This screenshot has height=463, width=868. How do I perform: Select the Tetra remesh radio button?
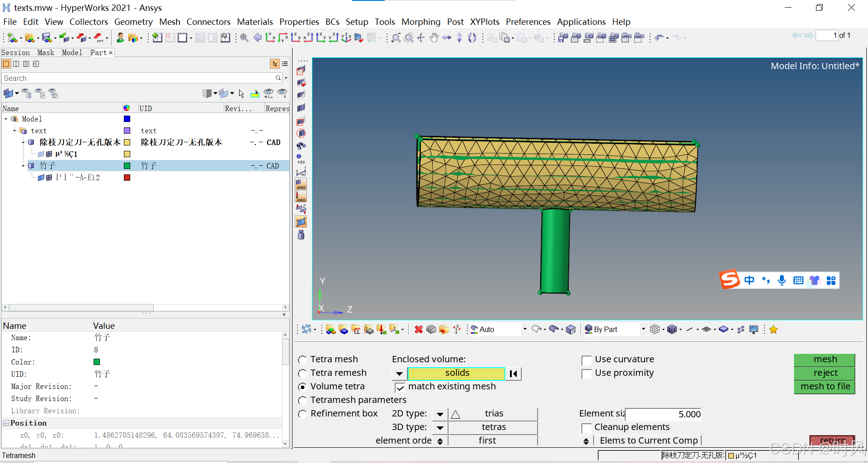[302, 374]
